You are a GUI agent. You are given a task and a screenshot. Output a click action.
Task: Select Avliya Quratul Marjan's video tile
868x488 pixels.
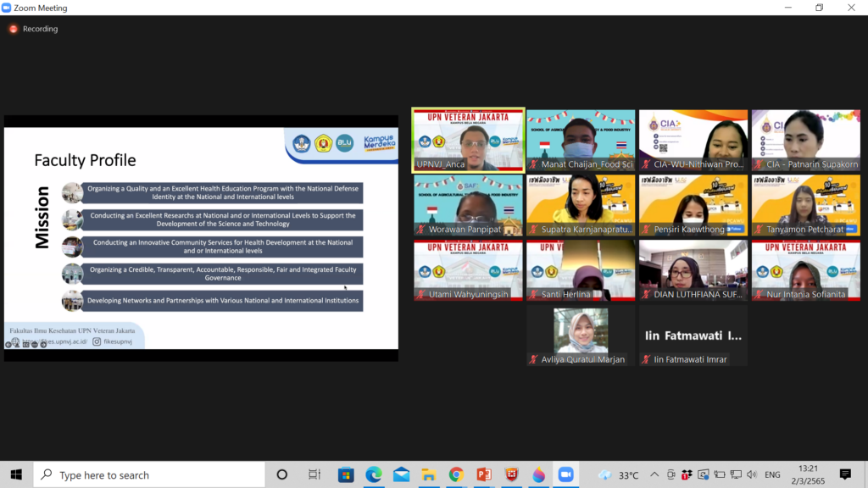click(581, 335)
